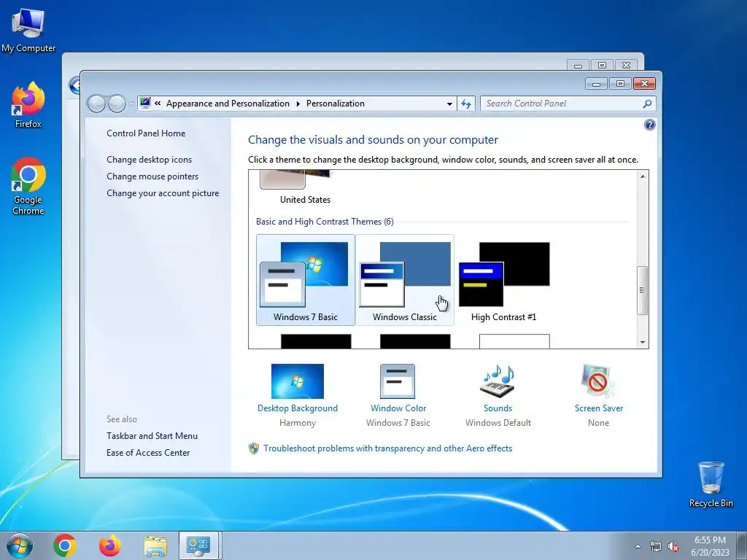Screen dimensions: 747x560
Task: Click the Control Panel icon in address bar
Action: (x=145, y=103)
